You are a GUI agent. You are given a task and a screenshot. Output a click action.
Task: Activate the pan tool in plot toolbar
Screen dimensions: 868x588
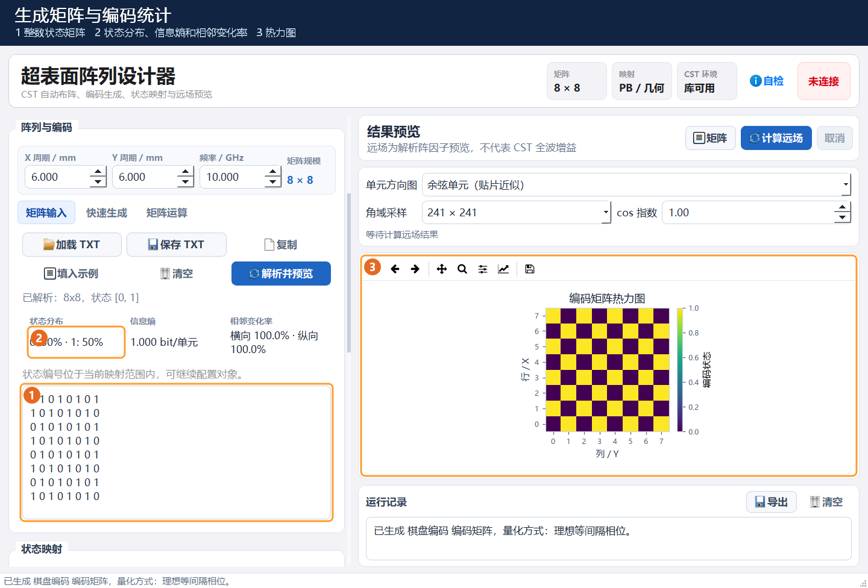[x=442, y=269]
